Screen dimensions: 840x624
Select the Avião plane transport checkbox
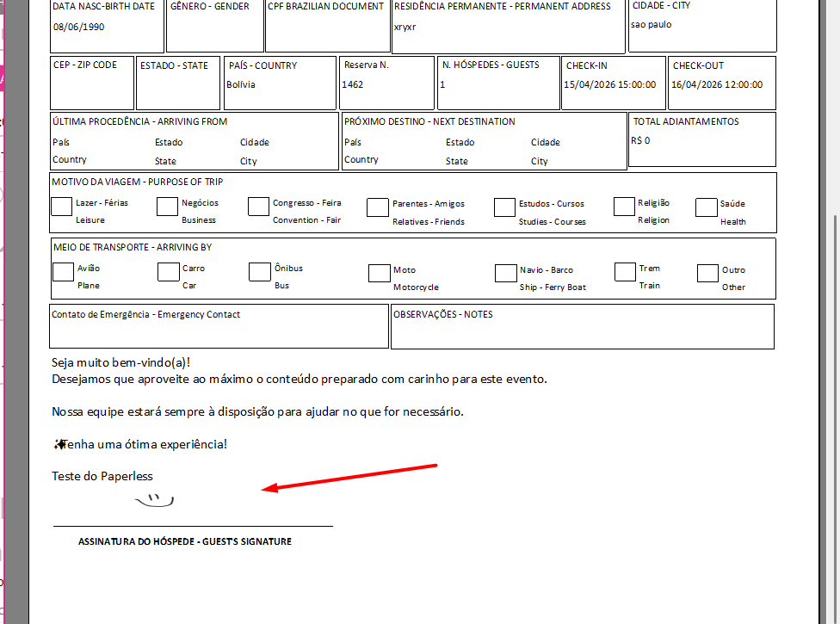coord(63,272)
